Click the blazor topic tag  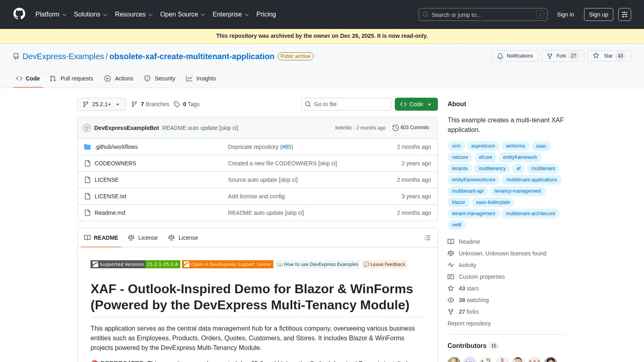click(x=458, y=202)
